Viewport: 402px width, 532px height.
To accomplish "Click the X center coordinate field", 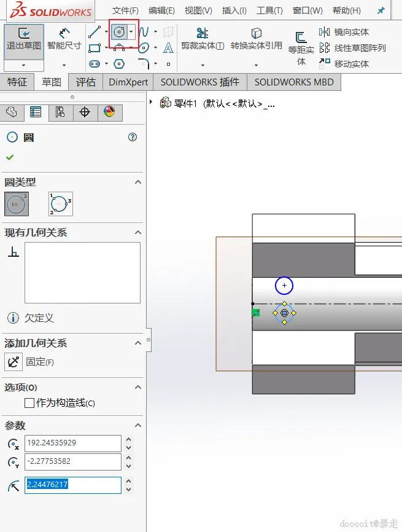I will (x=73, y=443).
